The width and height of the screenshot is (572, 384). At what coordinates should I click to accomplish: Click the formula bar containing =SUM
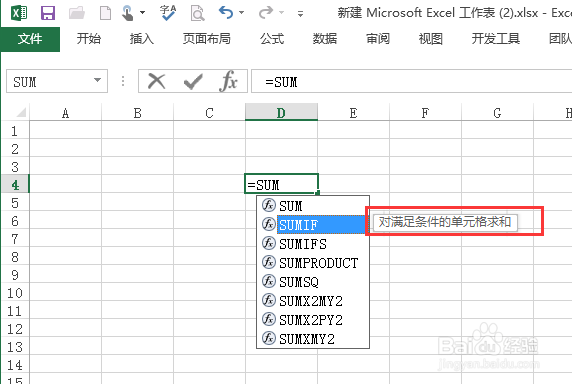[x=411, y=81]
